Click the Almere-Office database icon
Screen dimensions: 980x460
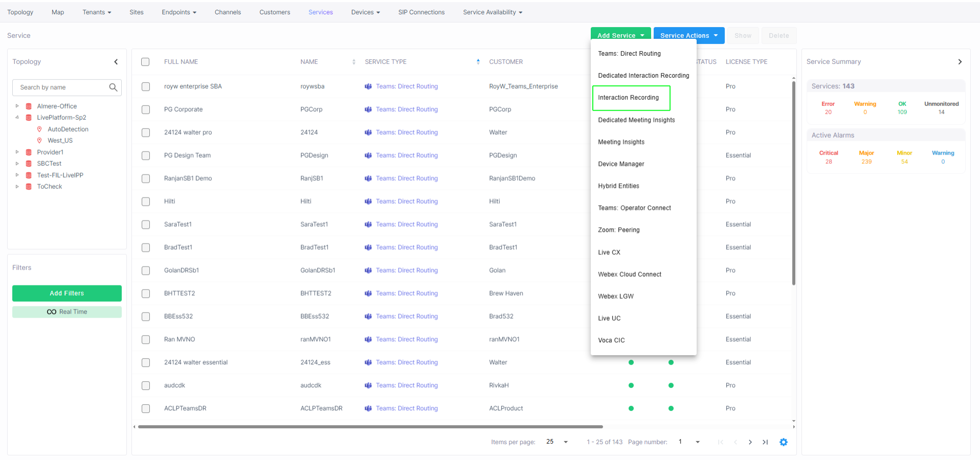(x=29, y=106)
